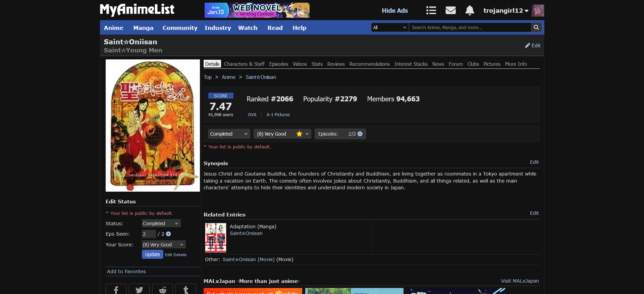Open trojangirl12 profile avatar
Image resolution: width=644 pixels, height=294 pixels.
coord(538,11)
